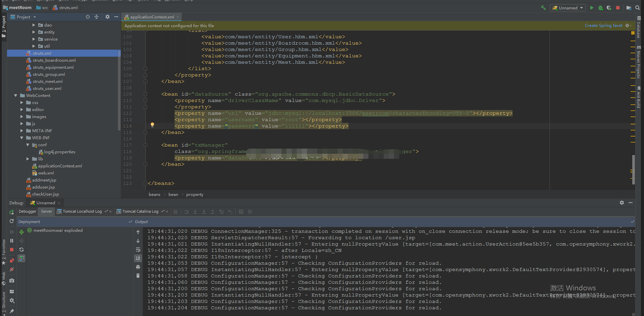
Task: Toggle scroll to end of console output
Action: (138, 258)
